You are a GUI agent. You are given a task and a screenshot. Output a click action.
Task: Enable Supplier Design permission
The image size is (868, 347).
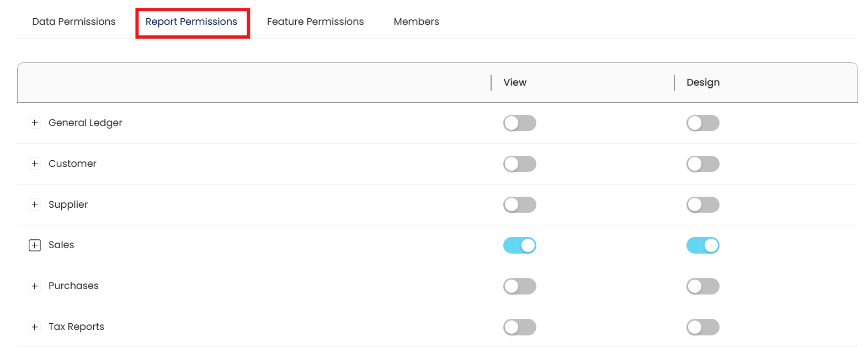point(702,204)
